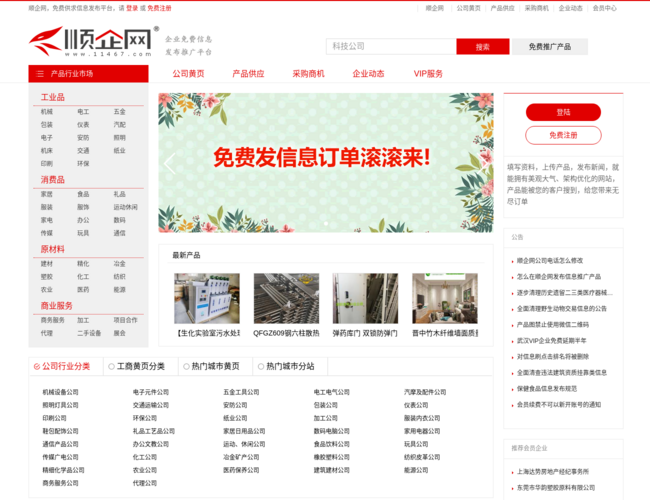Viewport: 650px width, 500px height.
Task: Open 代理公司 industry category
Action: point(145,483)
